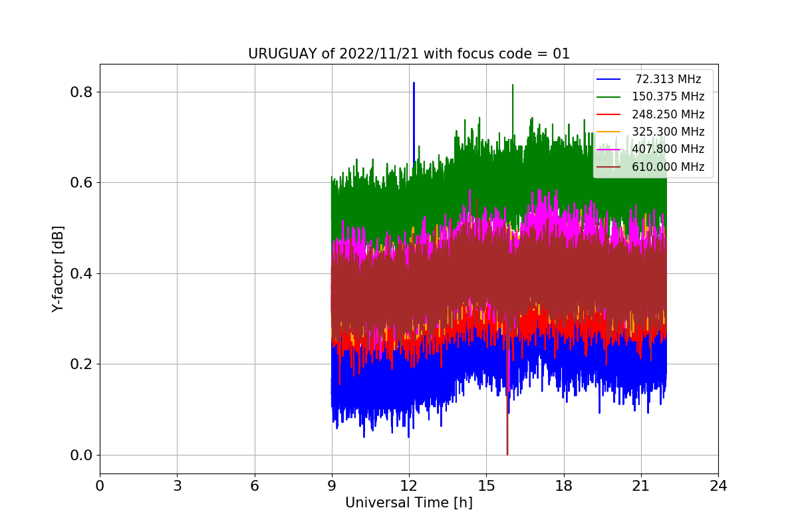The width and height of the screenshot is (798, 532).
Task: Click the x-axis tick label 12
Action: click(x=409, y=486)
